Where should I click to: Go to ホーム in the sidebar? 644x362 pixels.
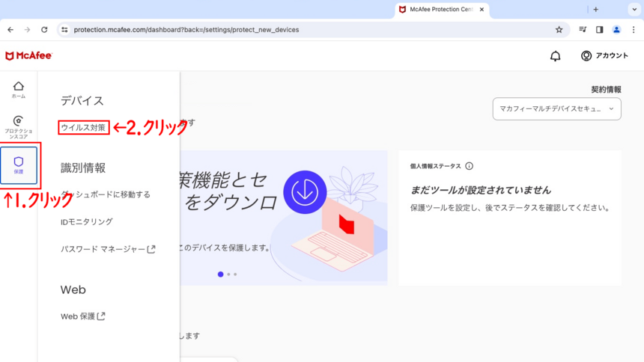click(x=19, y=90)
